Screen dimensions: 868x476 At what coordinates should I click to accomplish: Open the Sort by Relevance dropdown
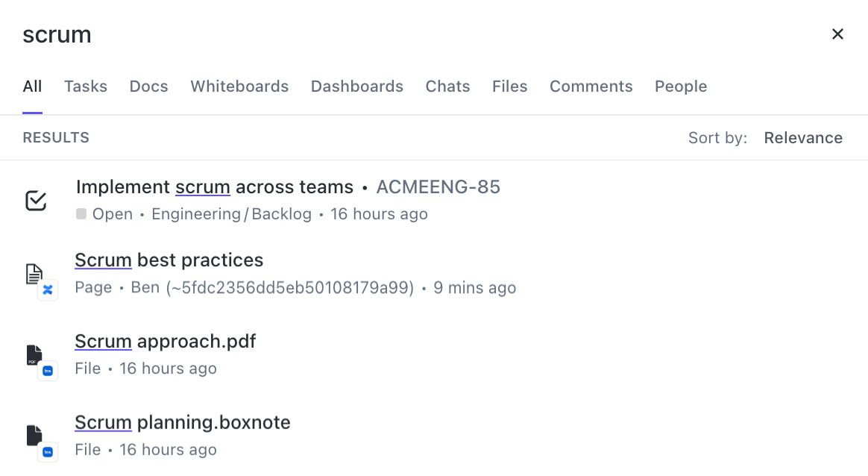pos(802,138)
